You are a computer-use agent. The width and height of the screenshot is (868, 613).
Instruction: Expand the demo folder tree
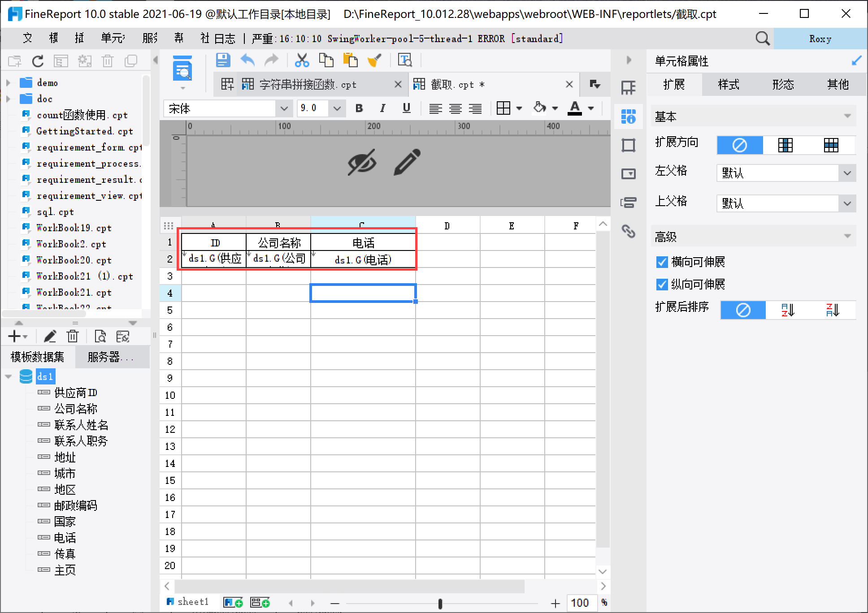tap(8, 83)
